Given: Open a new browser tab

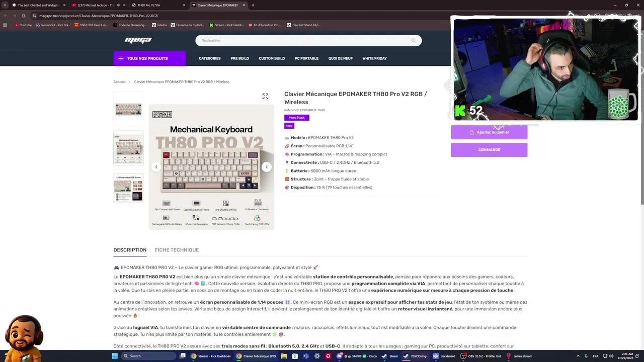Looking at the screenshot, I should point(253,5).
